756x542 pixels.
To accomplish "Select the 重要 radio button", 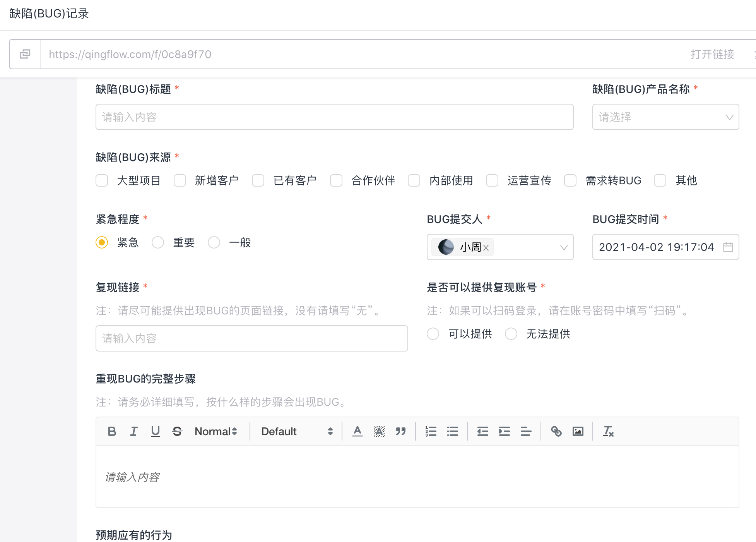I will tap(158, 242).
